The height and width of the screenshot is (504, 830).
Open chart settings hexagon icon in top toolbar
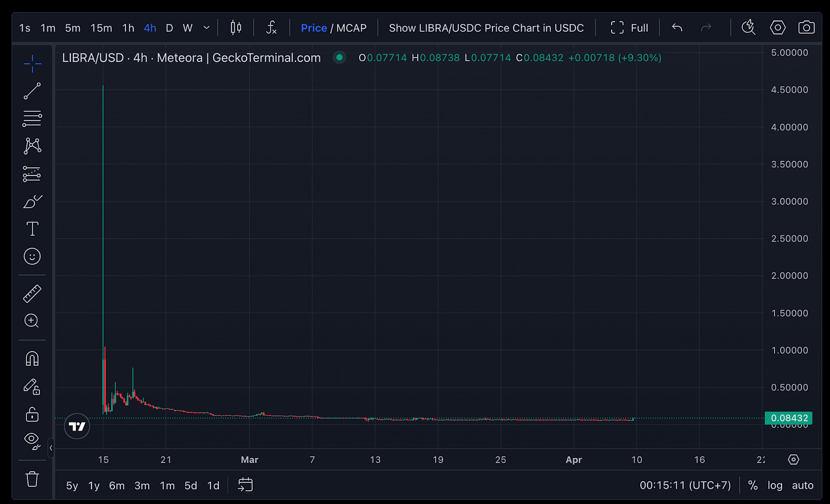(778, 27)
